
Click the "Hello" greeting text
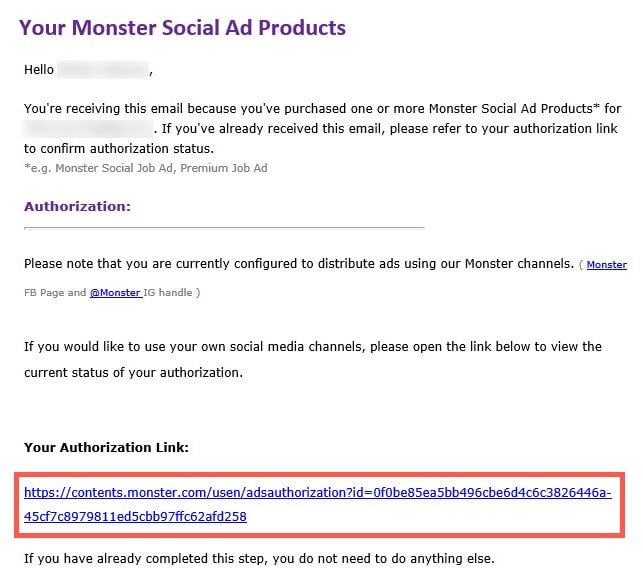(39, 71)
